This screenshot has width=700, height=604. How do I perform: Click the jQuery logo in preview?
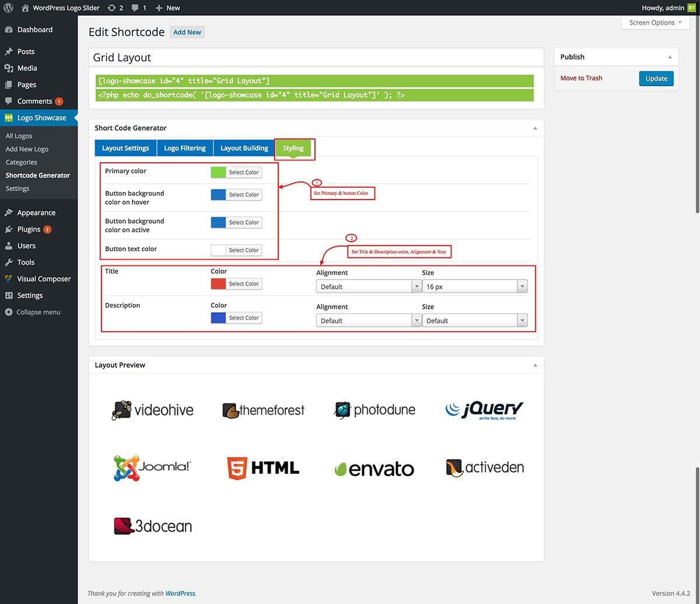pos(484,410)
